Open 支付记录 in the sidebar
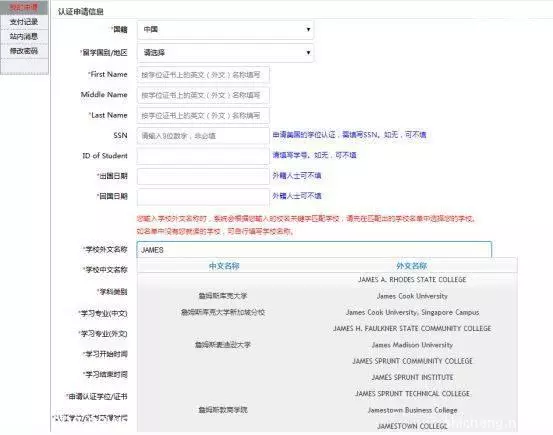 tap(24, 22)
